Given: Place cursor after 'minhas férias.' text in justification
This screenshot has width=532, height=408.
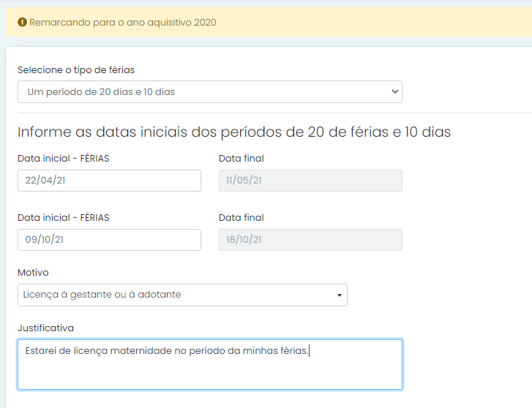Looking at the screenshot, I should click(309, 351).
